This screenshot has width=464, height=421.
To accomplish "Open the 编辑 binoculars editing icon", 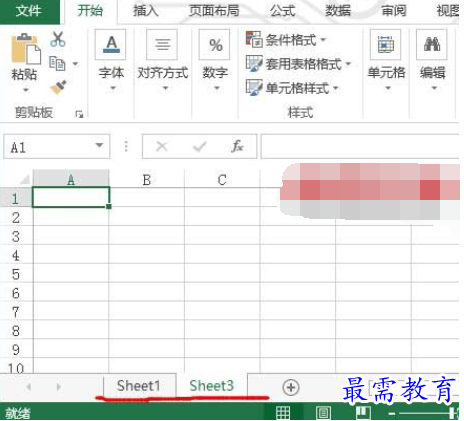I will click(432, 45).
